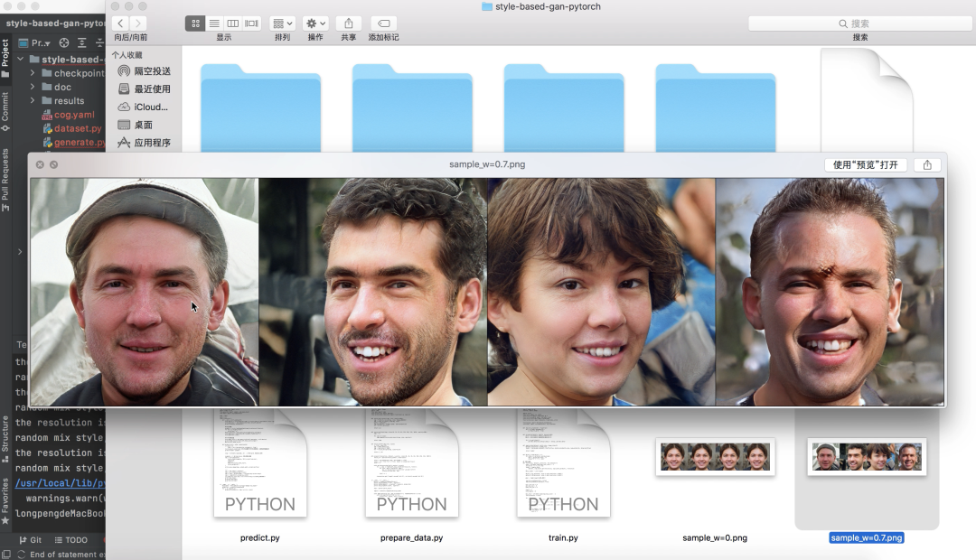The height and width of the screenshot is (560, 976).
Task: Switch Finder to icon view
Action: point(195,23)
